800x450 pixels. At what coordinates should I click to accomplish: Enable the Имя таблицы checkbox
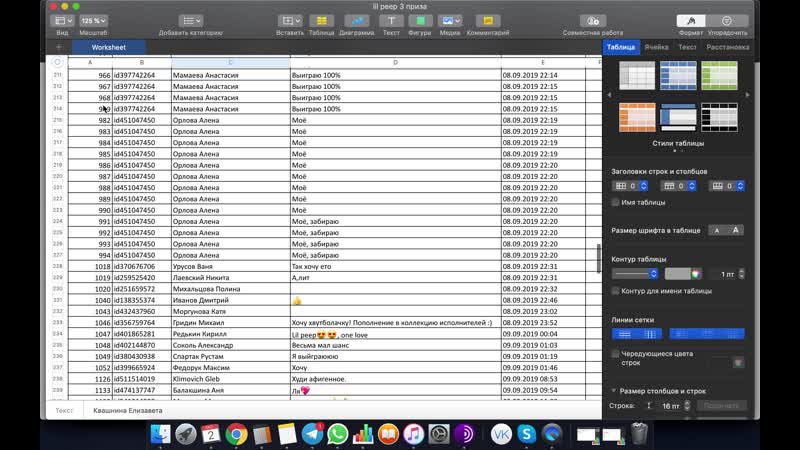[x=615, y=203]
